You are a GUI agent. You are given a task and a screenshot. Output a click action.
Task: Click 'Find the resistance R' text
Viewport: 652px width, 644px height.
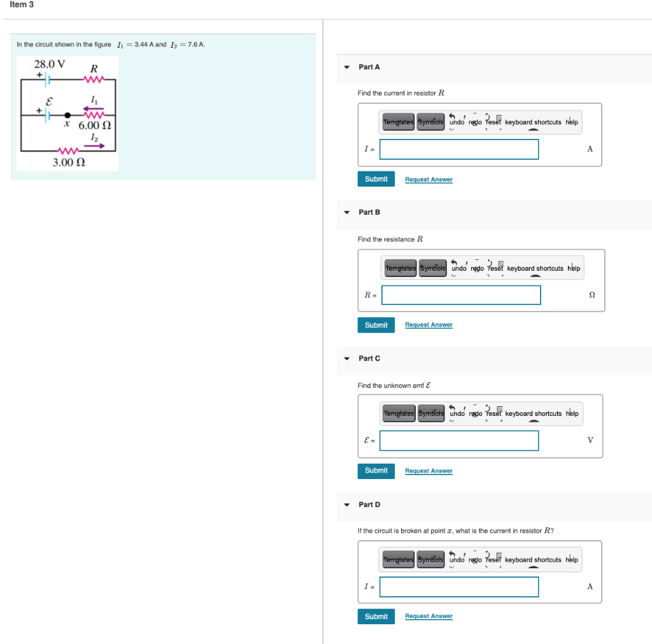click(390, 240)
